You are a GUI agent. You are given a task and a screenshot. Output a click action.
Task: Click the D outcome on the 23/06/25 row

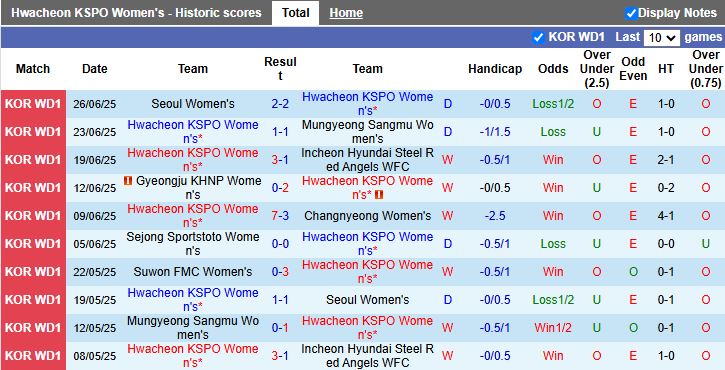click(448, 132)
